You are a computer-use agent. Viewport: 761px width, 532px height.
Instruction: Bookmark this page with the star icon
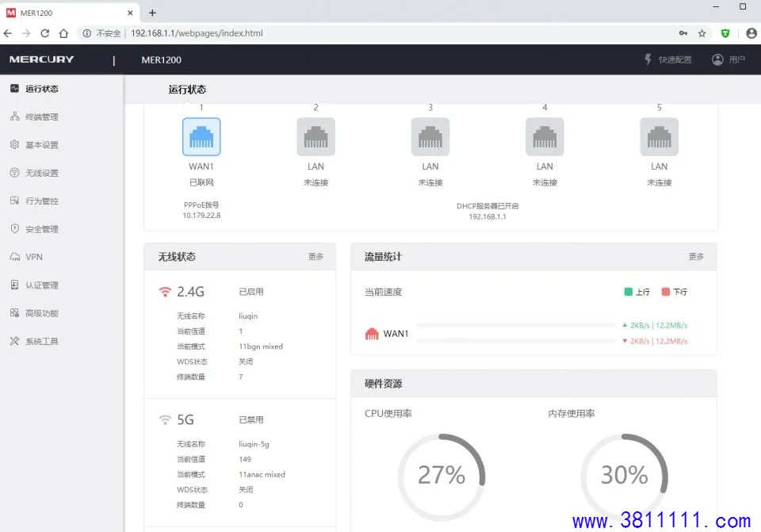[702, 33]
